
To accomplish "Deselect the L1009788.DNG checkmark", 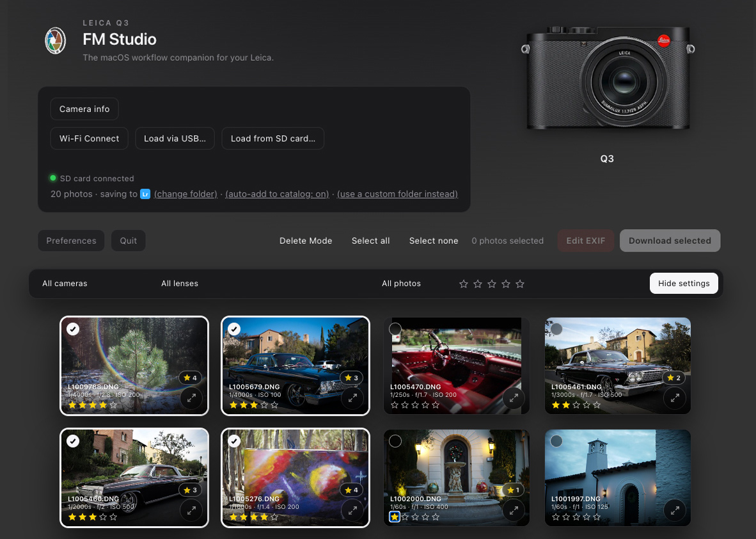I will (73, 329).
